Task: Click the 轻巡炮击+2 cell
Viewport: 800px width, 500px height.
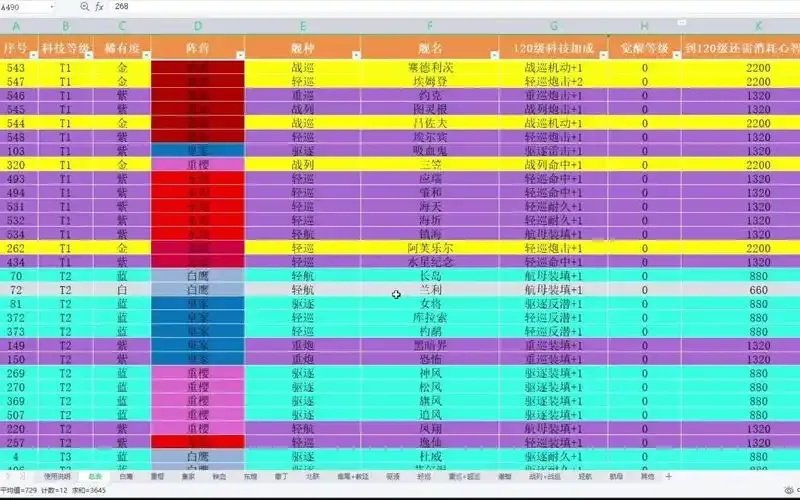Action: coord(554,82)
